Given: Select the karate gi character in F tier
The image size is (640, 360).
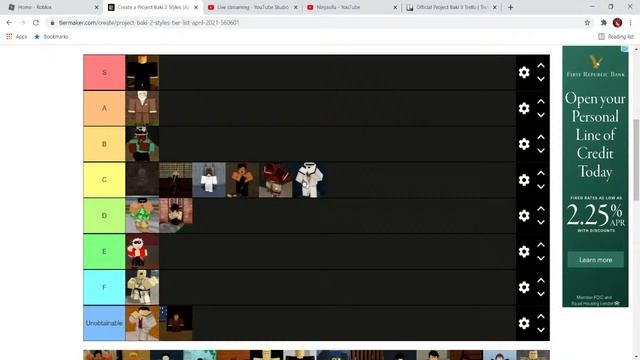Looking at the screenshot, I should 142,287.
